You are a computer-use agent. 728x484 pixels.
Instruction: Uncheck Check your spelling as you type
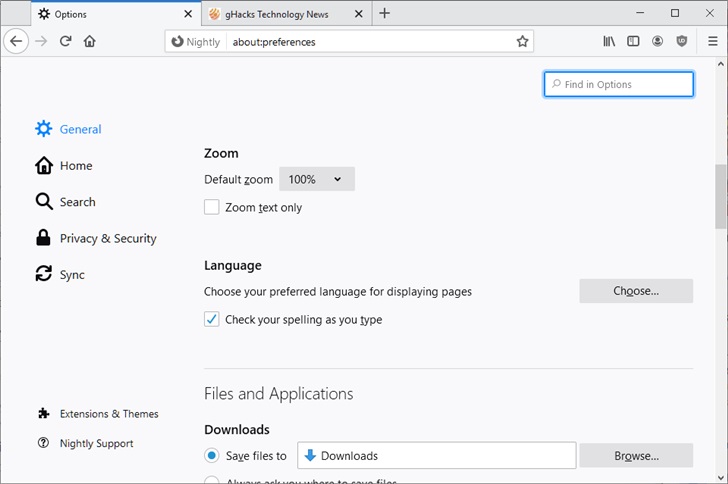211,320
